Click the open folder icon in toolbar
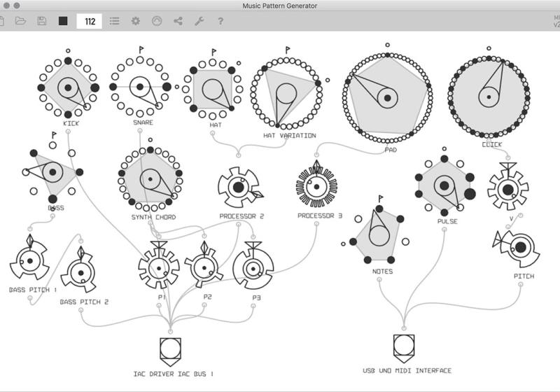This screenshot has height=392, width=560. click(21, 21)
